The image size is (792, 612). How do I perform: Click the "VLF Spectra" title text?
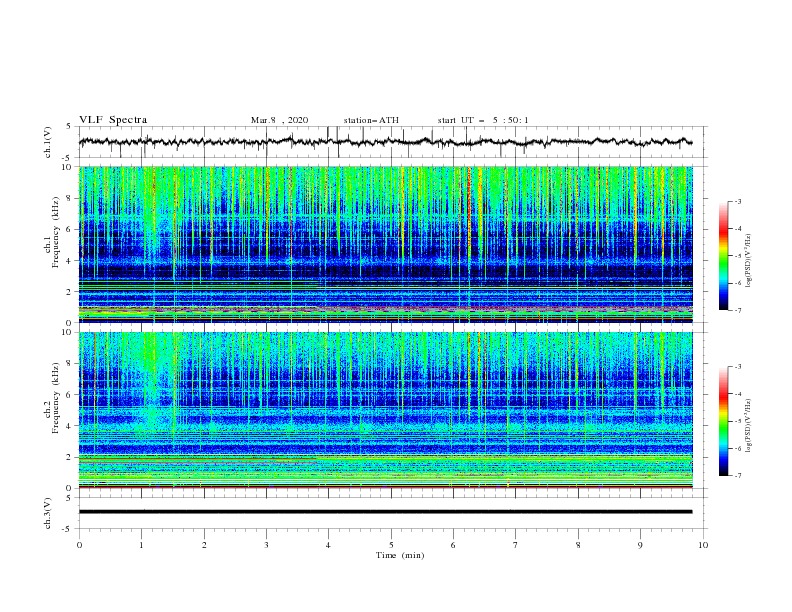[x=113, y=120]
